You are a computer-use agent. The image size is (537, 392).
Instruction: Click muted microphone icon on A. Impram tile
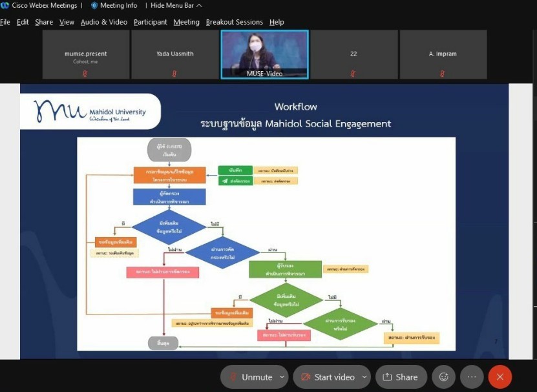click(443, 74)
